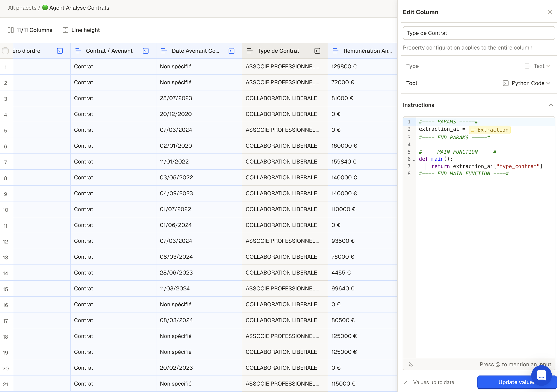
Task: Click the text type icon on Rémunération column
Action: 336,51
